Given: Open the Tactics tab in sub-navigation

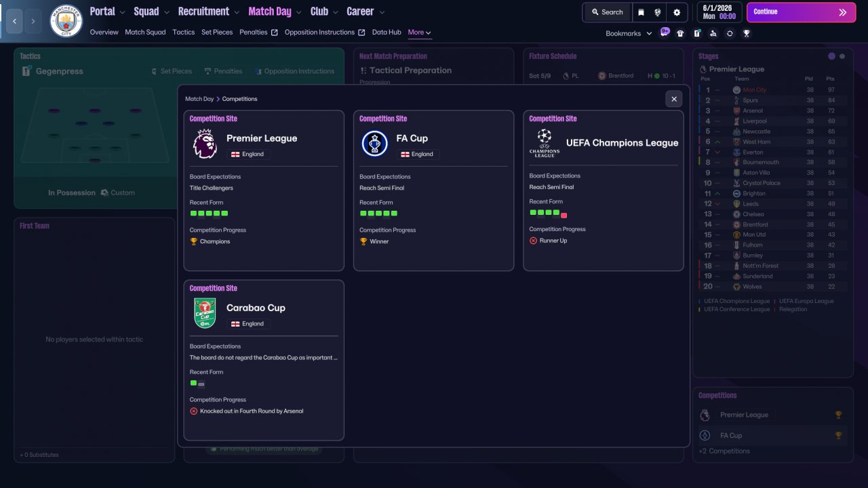Looking at the screenshot, I should pos(183,33).
